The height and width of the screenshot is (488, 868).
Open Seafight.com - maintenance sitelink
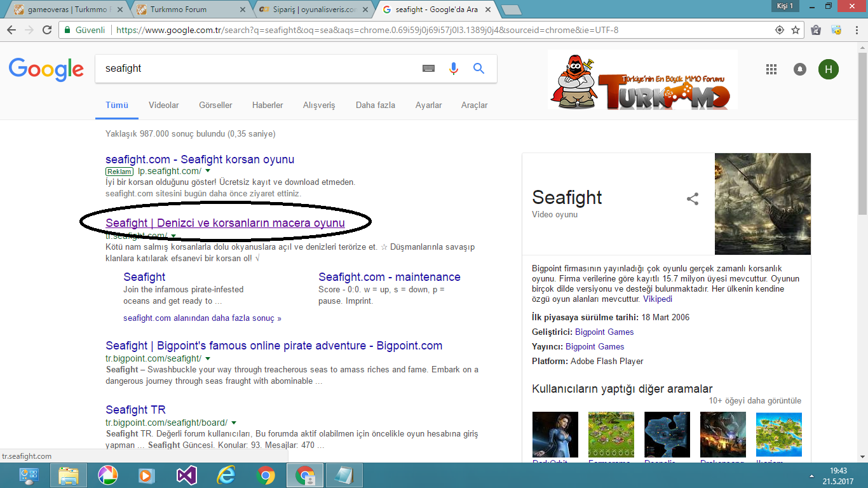390,277
